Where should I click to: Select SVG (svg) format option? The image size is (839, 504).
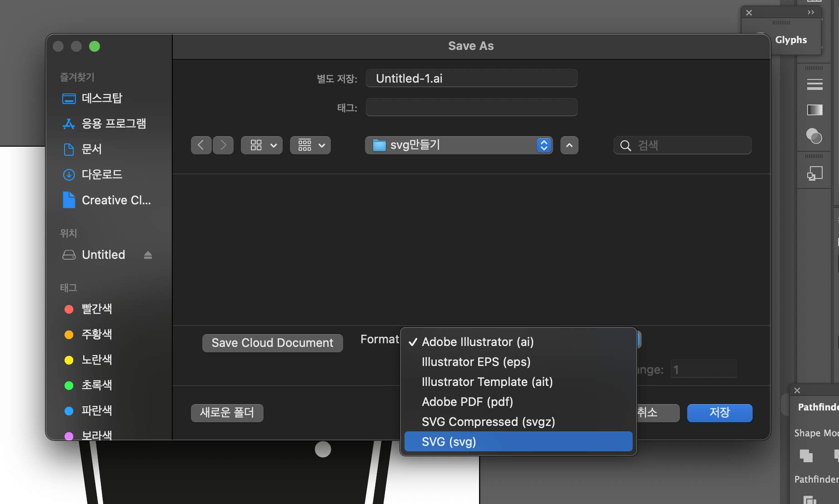(518, 441)
